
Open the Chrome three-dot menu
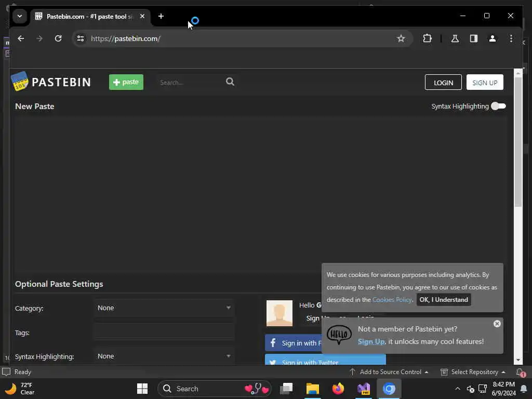[511, 38]
